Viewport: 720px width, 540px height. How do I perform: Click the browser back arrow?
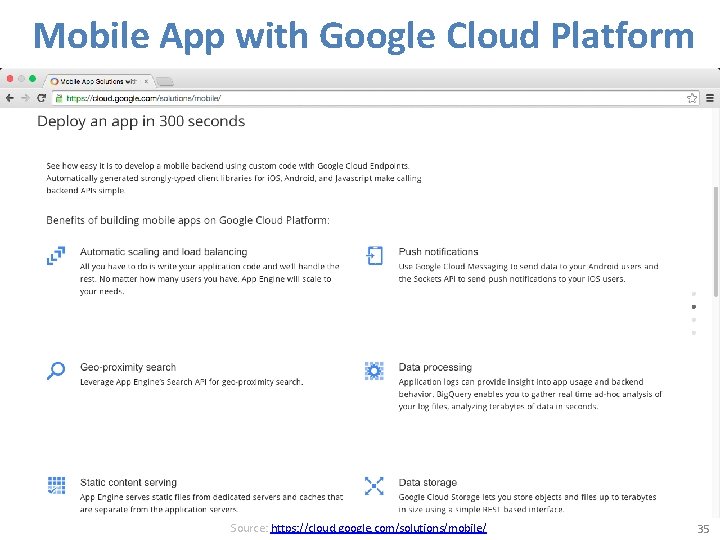tap(10, 98)
